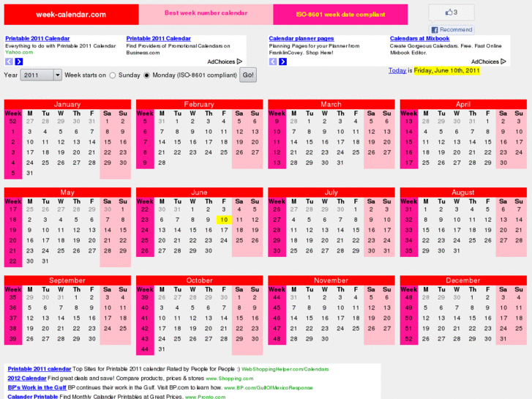Click the May month header
Viewport: 532px width, 399px height.
67,193
